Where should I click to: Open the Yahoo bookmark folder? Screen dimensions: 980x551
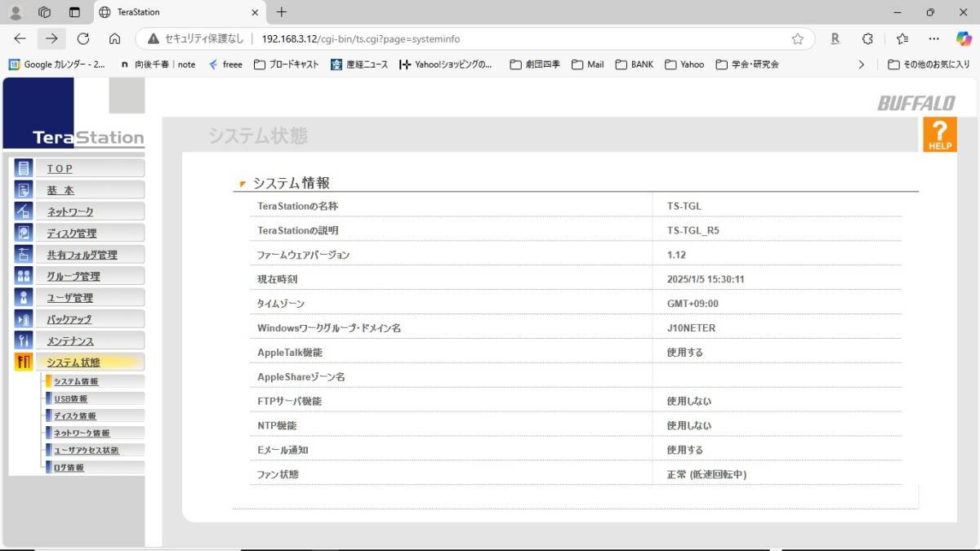[684, 64]
